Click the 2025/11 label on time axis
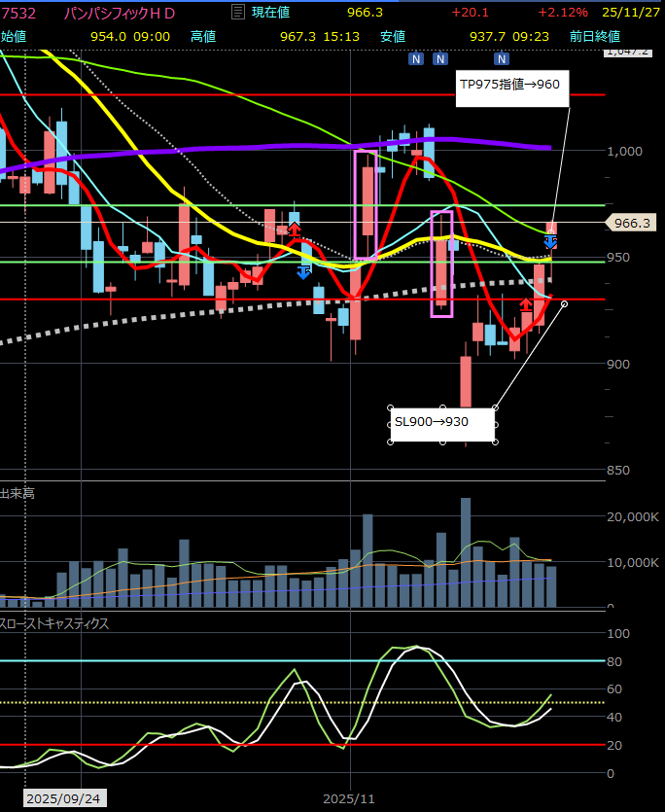Image resolution: width=665 pixels, height=812 pixels. coord(349,798)
